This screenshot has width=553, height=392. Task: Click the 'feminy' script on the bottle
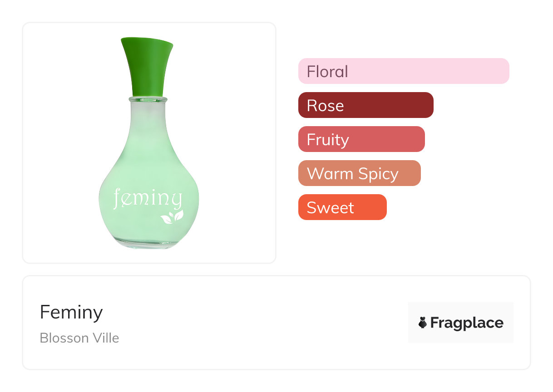click(148, 199)
